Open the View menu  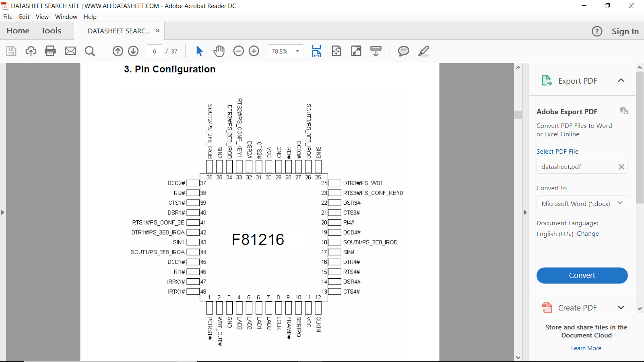coord(42,17)
